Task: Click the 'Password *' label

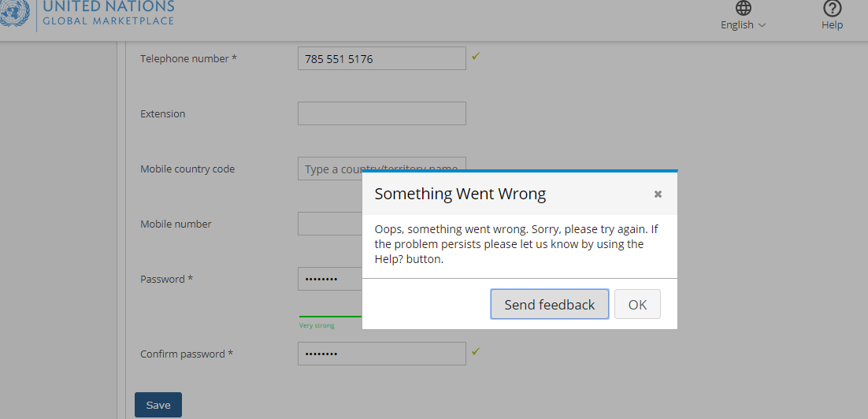Action: pos(167,279)
